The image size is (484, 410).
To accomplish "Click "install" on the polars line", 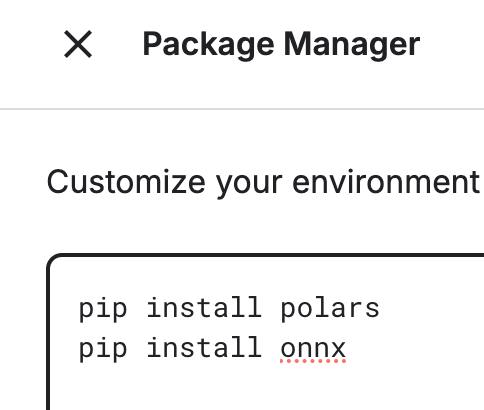I will pyautogui.click(x=204, y=307).
